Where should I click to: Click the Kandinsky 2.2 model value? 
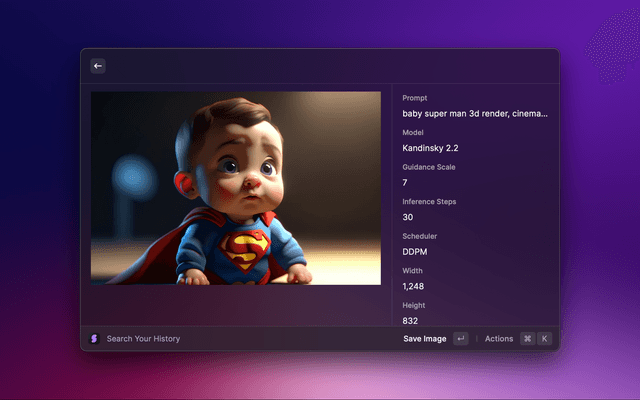[430, 148]
